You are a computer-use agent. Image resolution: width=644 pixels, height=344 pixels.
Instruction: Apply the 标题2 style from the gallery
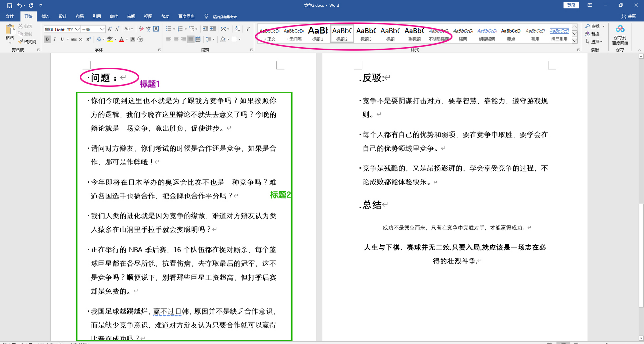pyautogui.click(x=342, y=33)
